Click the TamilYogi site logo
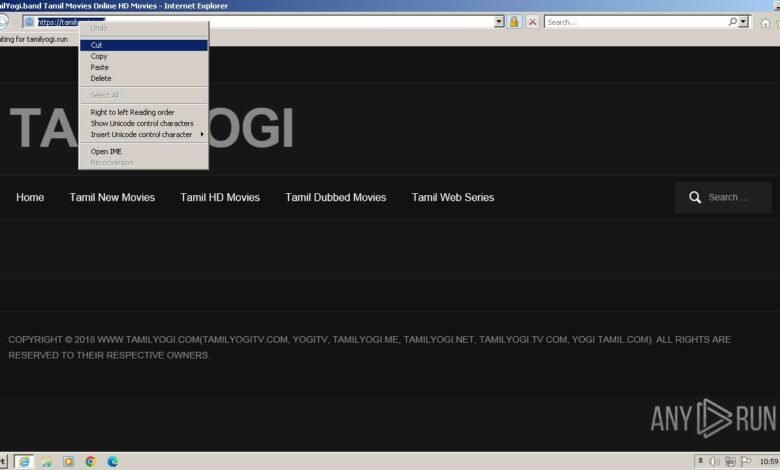780x470 pixels. tap(152, 128)
